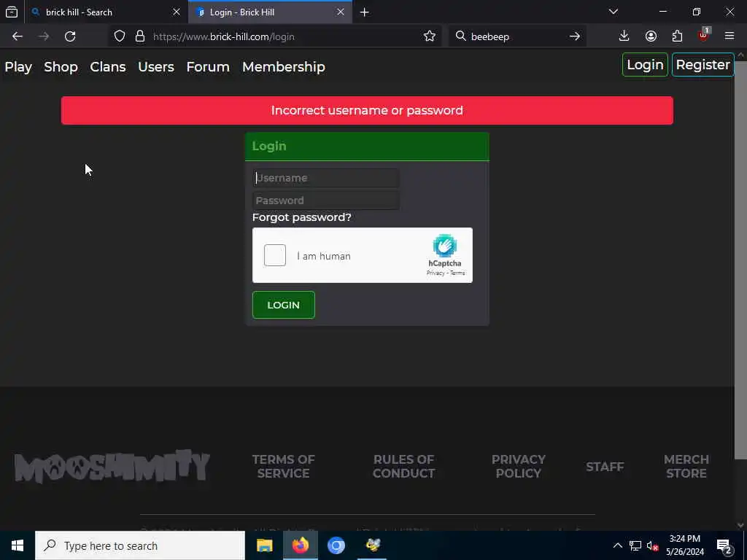Open Firefox View at the tab bar's start

12,12
